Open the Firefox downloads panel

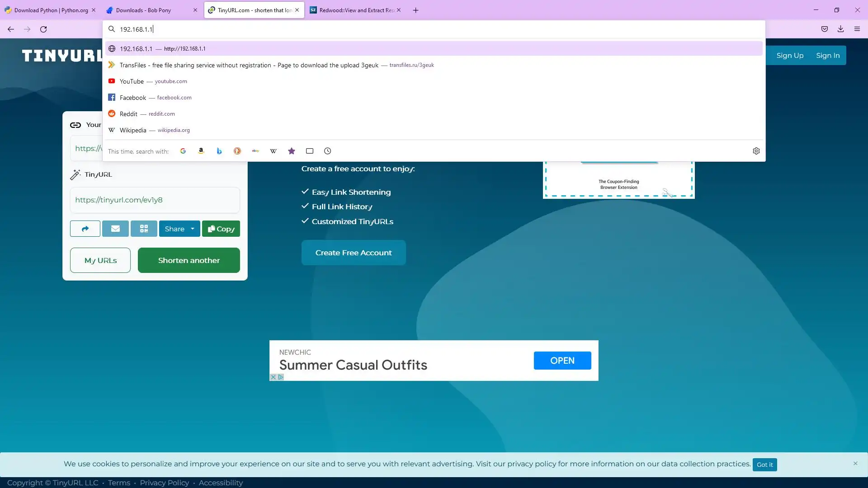point(840,29)
